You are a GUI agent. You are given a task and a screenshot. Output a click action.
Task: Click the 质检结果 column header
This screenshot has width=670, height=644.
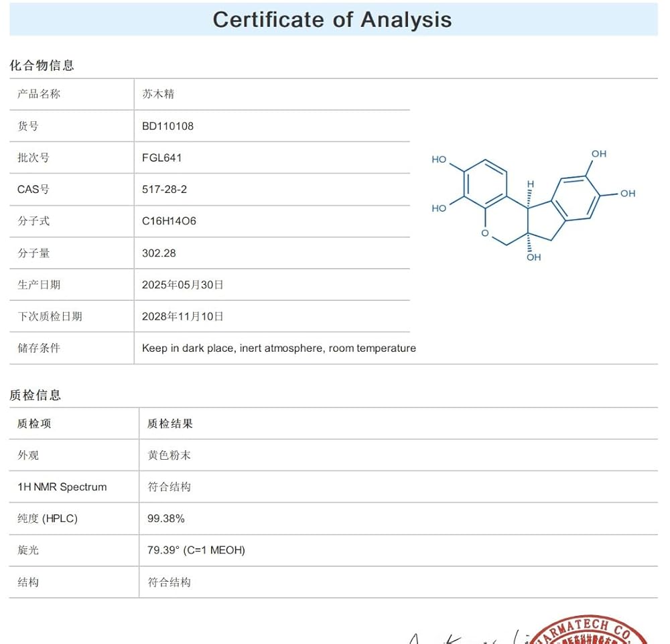pyautogui.click(x=170, y=424)
